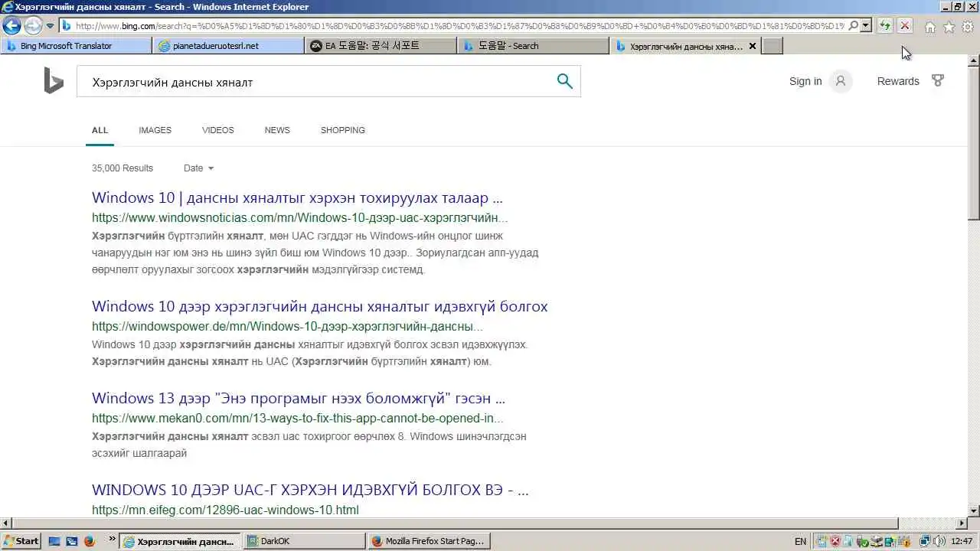Image resolution: width=980 pixels, height=551 pixels.
Task: Click the windowsnoticias.com green URL
Action: (x=300, y=218)
